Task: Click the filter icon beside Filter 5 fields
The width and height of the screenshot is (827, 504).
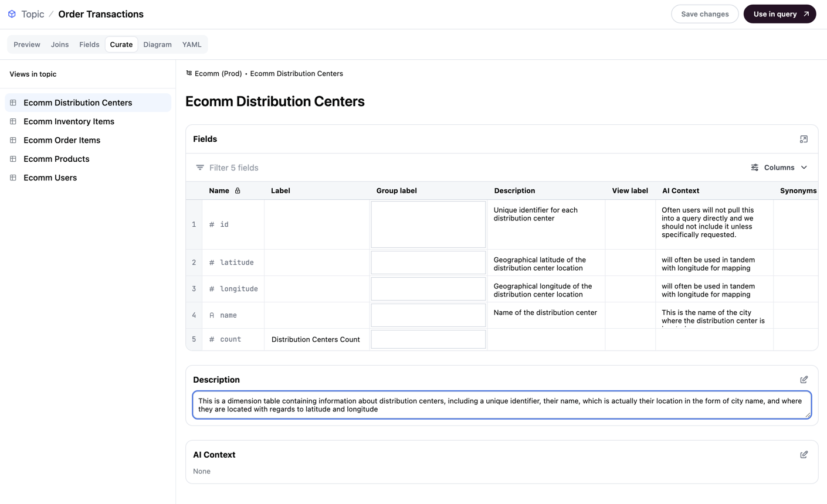Action: pyautogui.click(x=200, y=168)
